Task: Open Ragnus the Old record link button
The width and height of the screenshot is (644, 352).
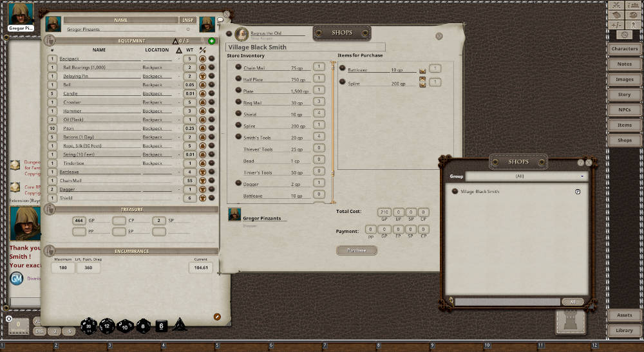Action: tap(229, 33)
